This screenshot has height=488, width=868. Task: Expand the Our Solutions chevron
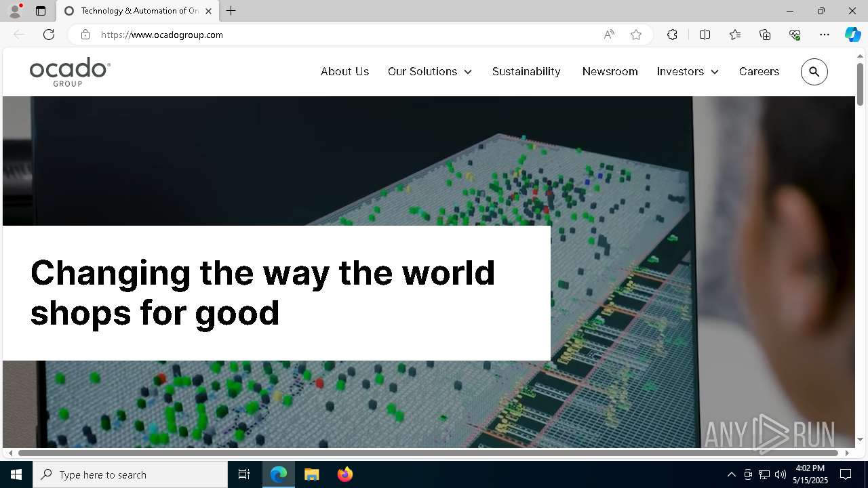(468, 72)
